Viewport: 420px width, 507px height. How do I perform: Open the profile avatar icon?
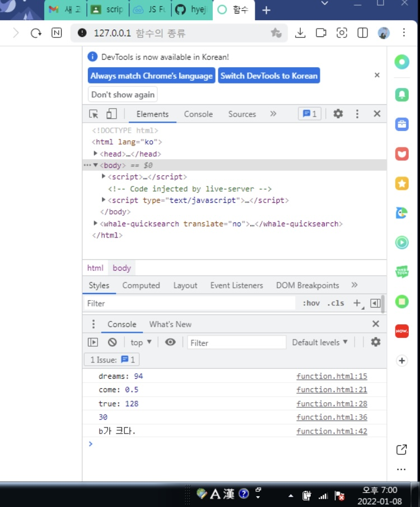(384, 32)
